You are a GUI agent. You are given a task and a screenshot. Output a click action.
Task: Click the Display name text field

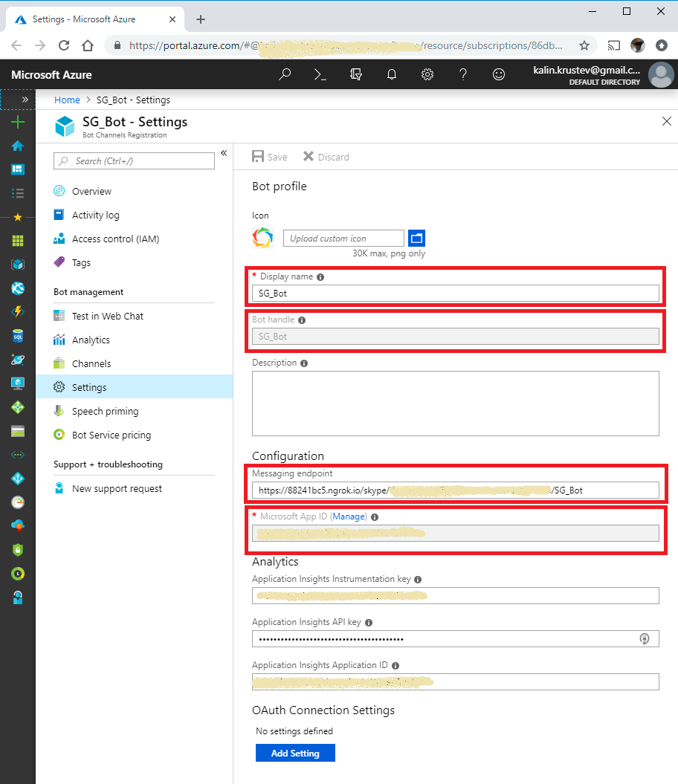tap(455, 293)
